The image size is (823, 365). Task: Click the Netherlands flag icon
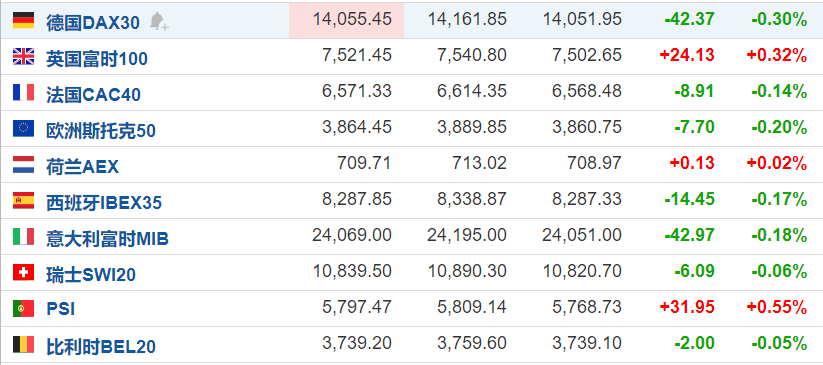24,164
